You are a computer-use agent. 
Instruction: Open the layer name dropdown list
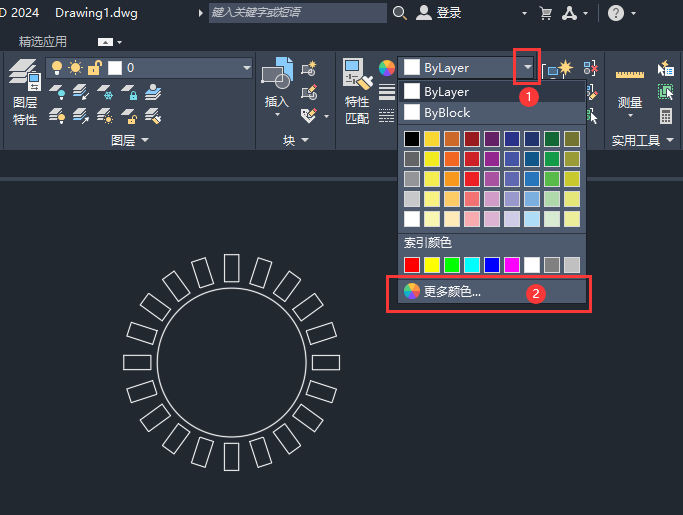tap(246, 68)
